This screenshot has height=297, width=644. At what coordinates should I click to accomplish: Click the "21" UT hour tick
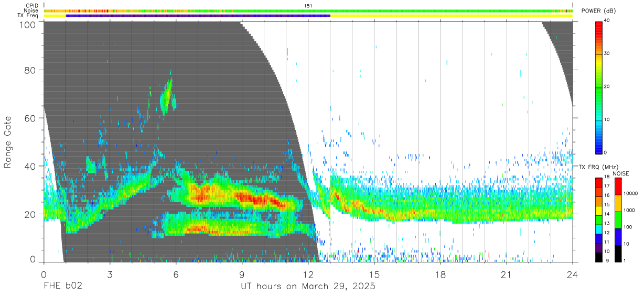pyautogui.click(x=507, y=274)
